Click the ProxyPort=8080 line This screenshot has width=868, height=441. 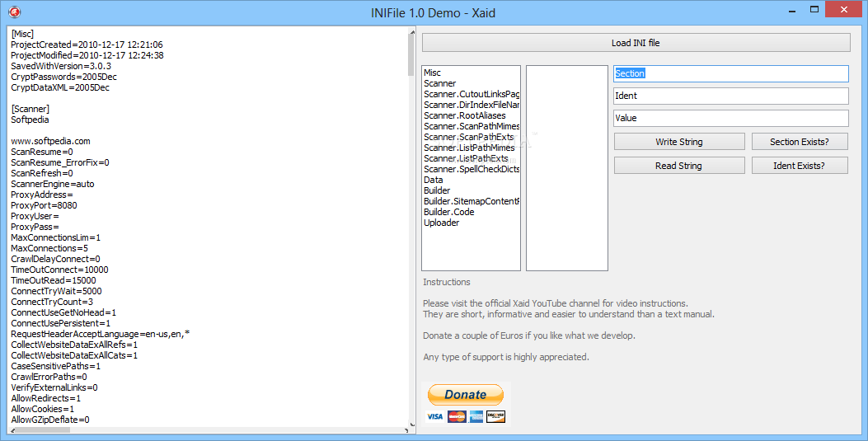point(44,205)
